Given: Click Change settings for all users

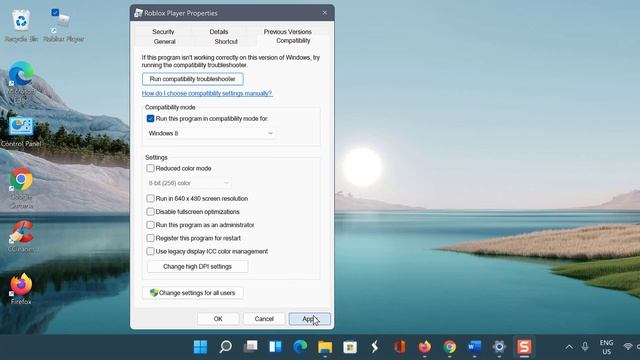Looking at the screenshot, I should pyautogui.click(x=193, y=293).
